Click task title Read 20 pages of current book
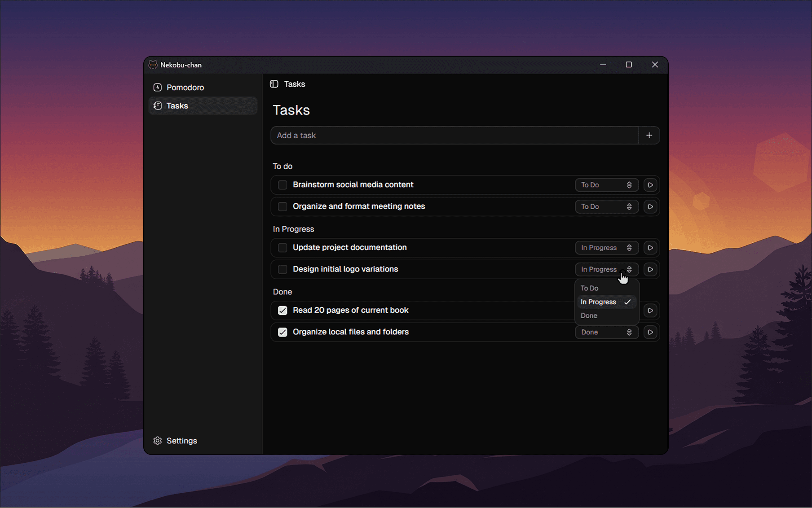 pos(351,311)
